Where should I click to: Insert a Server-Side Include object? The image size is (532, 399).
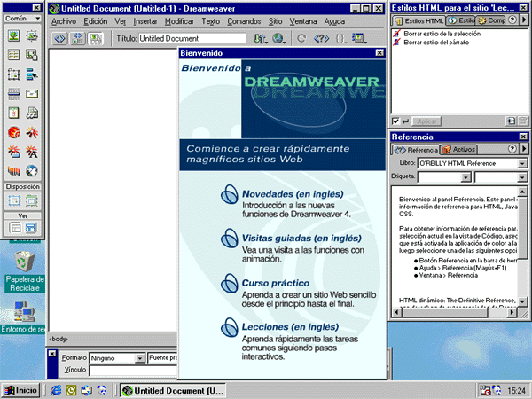pyautogui.click(x=32, y=113)
